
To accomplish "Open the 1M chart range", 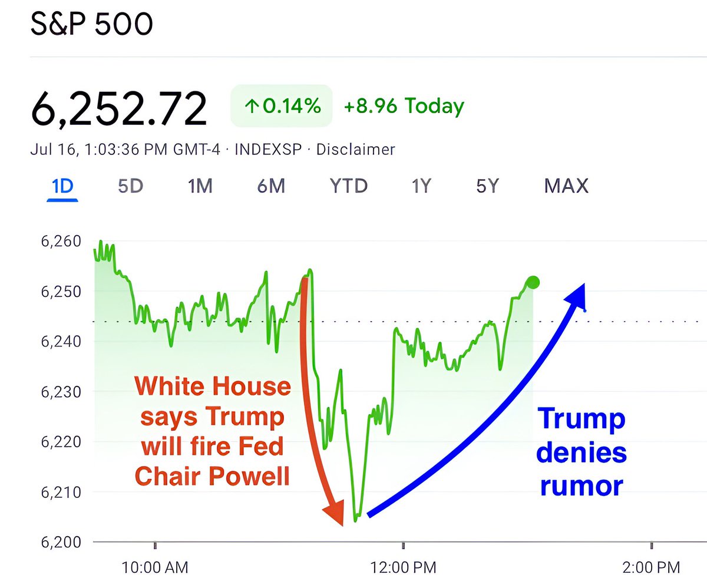I will (x=200, y=186).
